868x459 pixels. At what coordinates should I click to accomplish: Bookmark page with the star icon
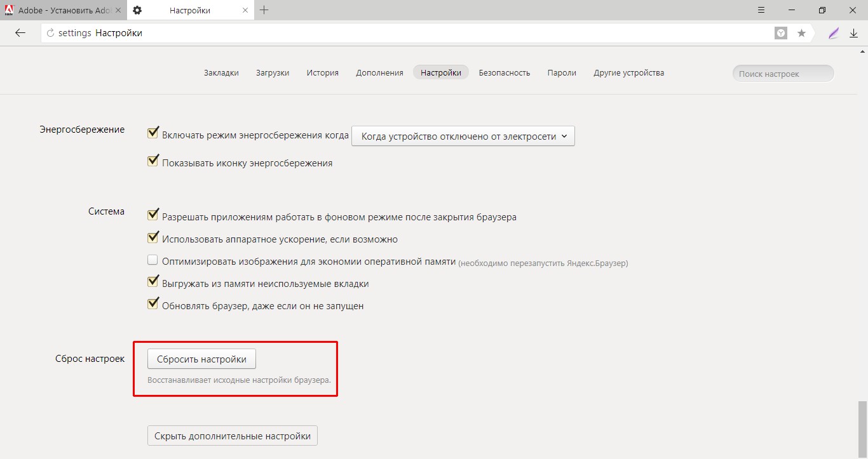[x=801, y=33]
